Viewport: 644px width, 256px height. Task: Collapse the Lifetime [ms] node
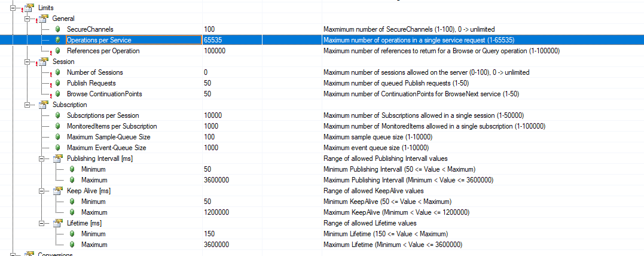click(41, 223)
